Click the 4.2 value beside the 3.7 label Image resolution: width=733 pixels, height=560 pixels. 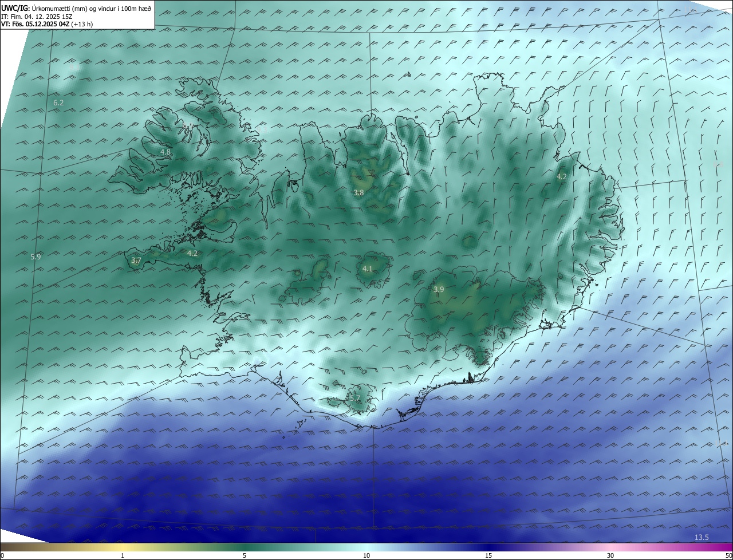pos(192,253)
